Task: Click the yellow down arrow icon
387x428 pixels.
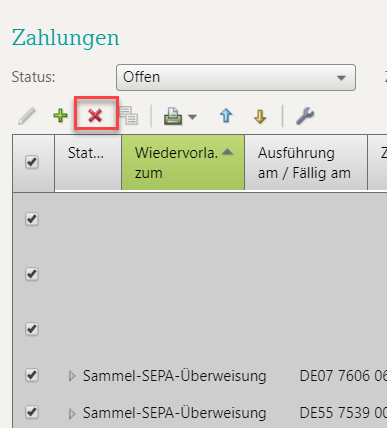Action: [x=260, y=117]
